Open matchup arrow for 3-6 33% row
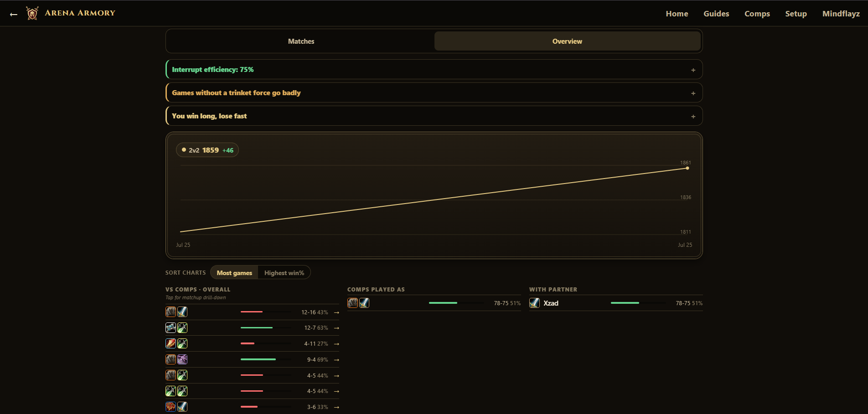 click(336, 407)
